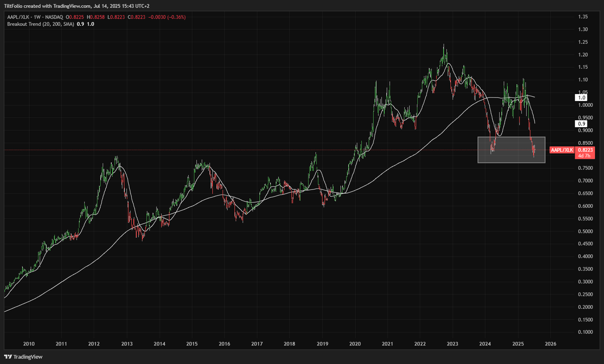Click the AAPL/XLK symbol title in the legend
This screenshot has height=364, width=604.
[x=18, y=17]
